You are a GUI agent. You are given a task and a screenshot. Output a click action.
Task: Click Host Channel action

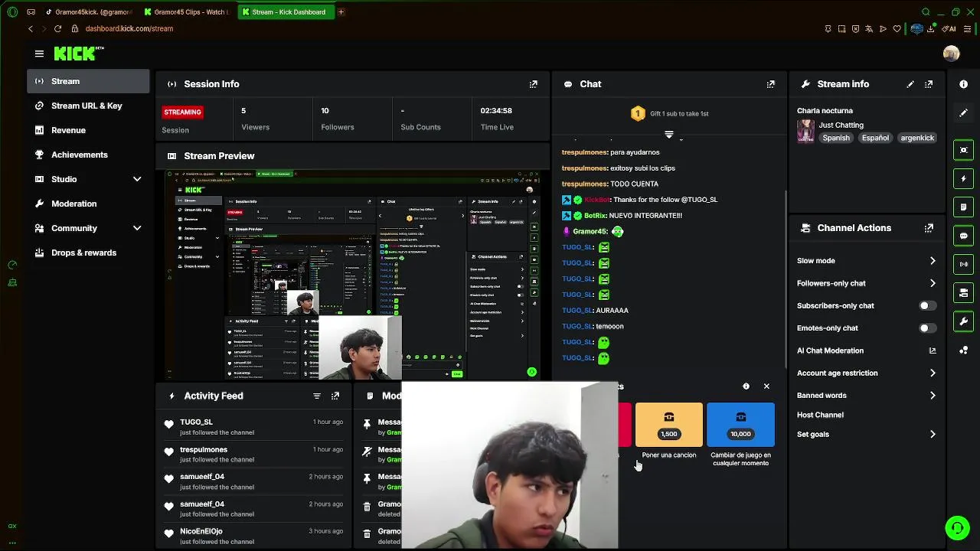point(820,415)
